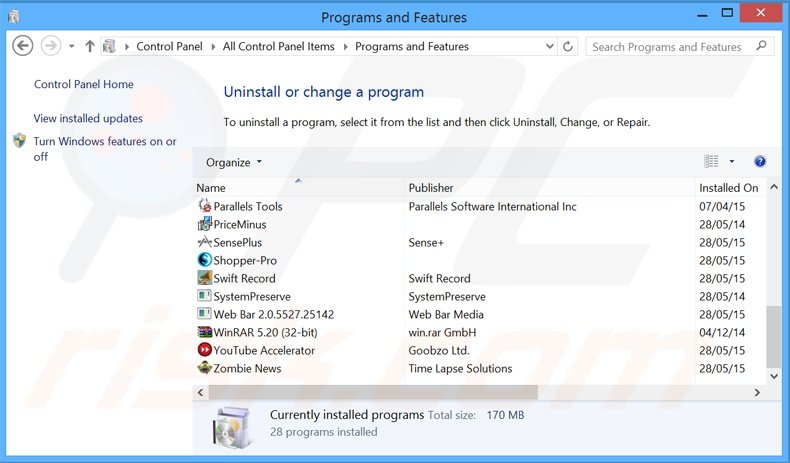
Task: Select Web Bar 2.0.5527.25142 entry name
Action: pyautogui.click(x=274, y=315)
